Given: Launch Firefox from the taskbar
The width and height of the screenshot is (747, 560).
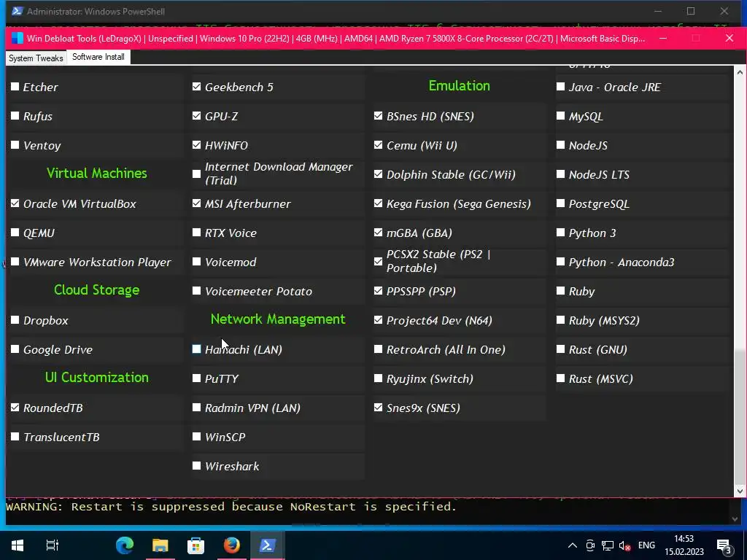Looking at the screenshot, I should coord(231,545).
